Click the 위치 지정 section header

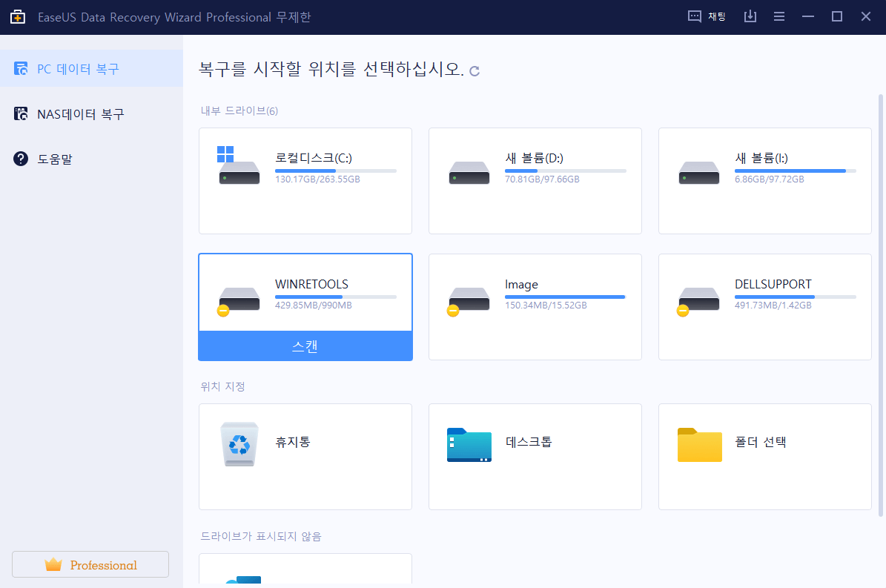222,386
